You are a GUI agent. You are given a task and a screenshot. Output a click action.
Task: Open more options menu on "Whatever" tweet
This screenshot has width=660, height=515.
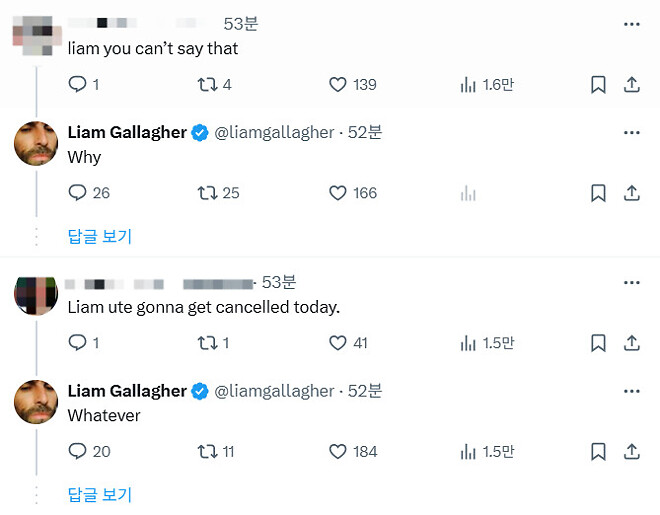(631, 390)
